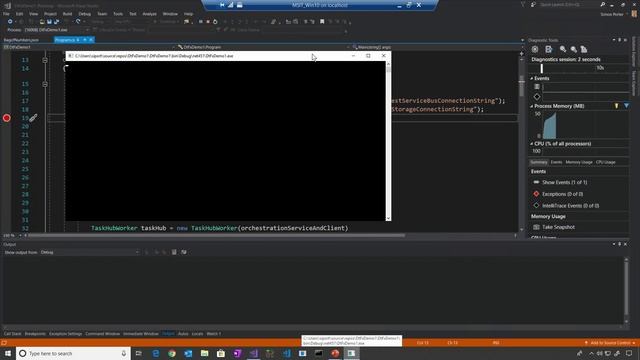This screenshot has width=640, height=360.
Task: Click the Restart debugging icon
Action: (215, 22)
